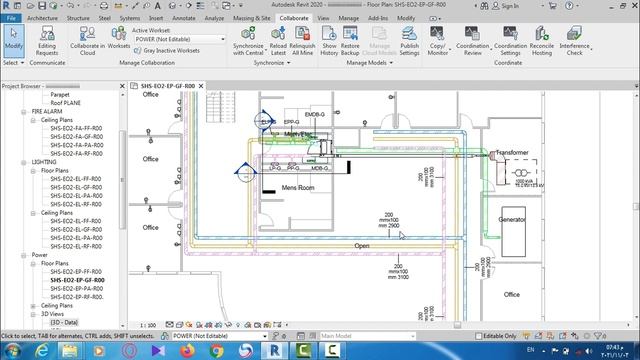Image resolution: width=640 pixels, height=360 pixels.
Task: Click the Text tool 'A' in quick access toolbar
Action: click(158, 6)
